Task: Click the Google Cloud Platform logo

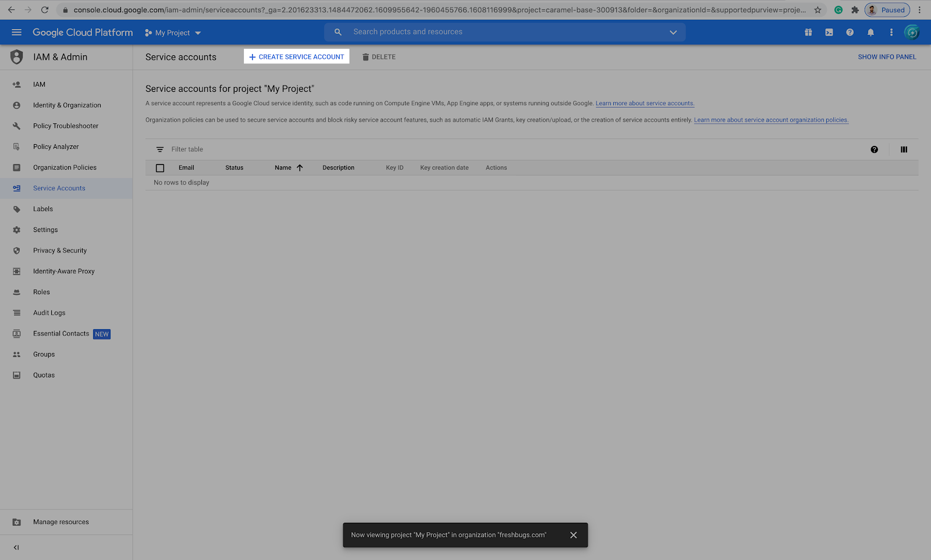Action: pos(83,33)
